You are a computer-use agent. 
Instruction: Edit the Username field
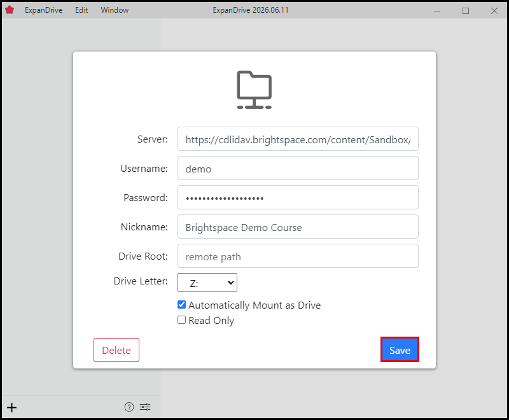click(298, 168)
